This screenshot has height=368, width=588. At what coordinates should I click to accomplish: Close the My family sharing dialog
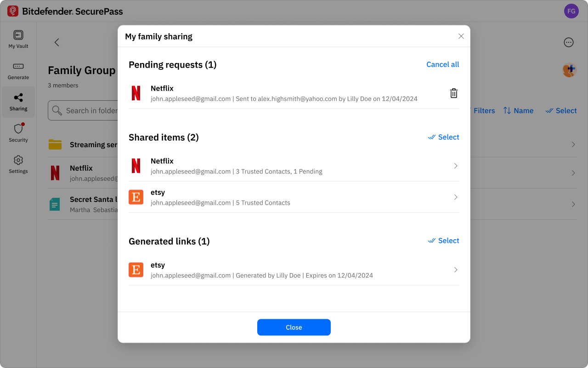point(461,36)
